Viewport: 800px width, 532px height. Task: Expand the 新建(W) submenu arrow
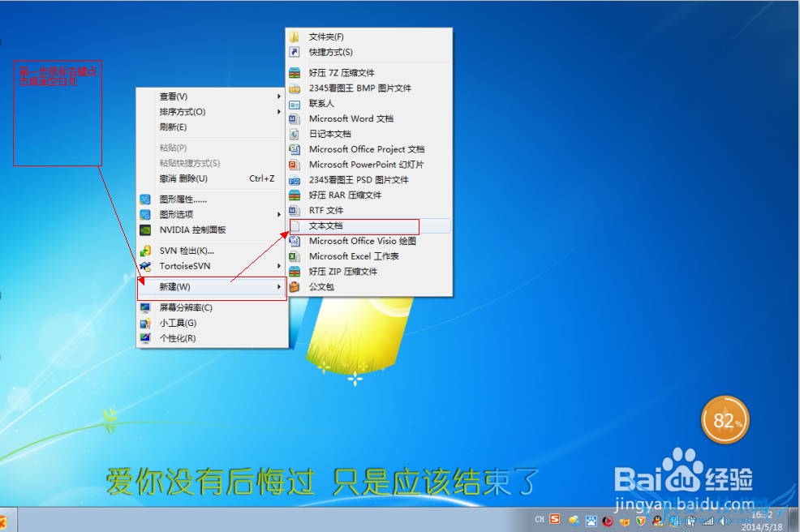click(x=278, y=286)
